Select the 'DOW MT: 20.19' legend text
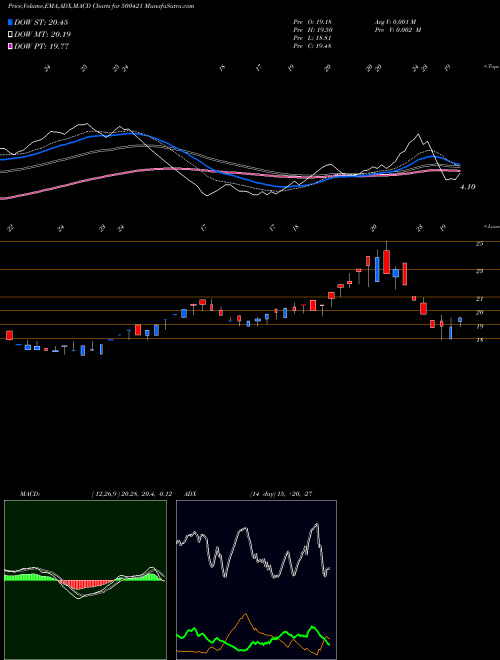500x660 pixels. point(42,35)
